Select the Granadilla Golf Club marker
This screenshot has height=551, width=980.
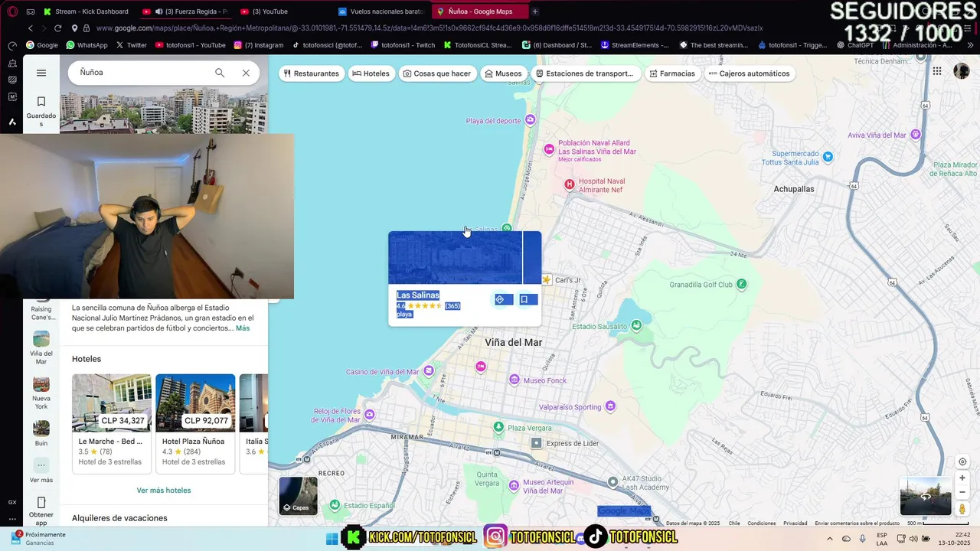coord(741,285)
